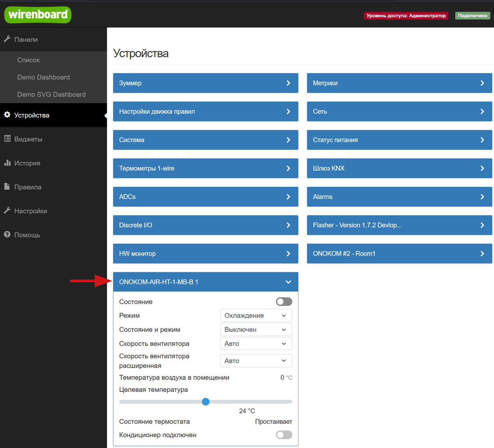This screenshot has width=494, height=448.
Task: Expand the Сеть card chevron
Action: pyautogui.click(x=482, y=112)
